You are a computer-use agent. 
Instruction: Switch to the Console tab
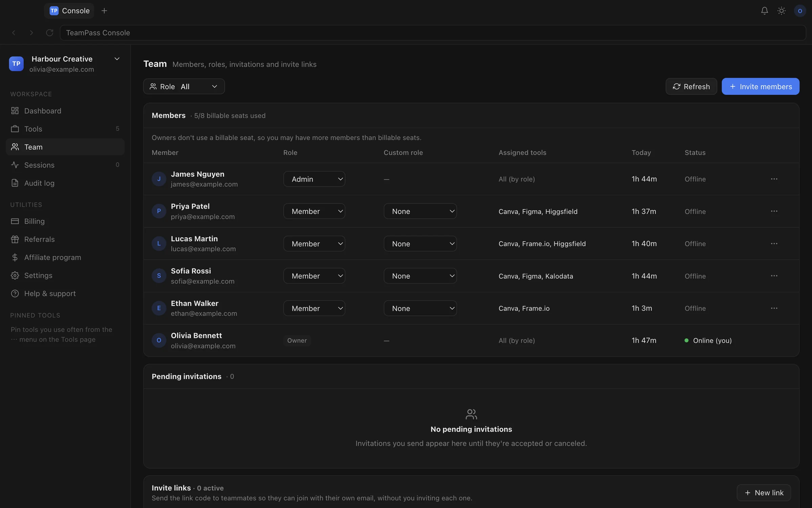tap(69, 11)
